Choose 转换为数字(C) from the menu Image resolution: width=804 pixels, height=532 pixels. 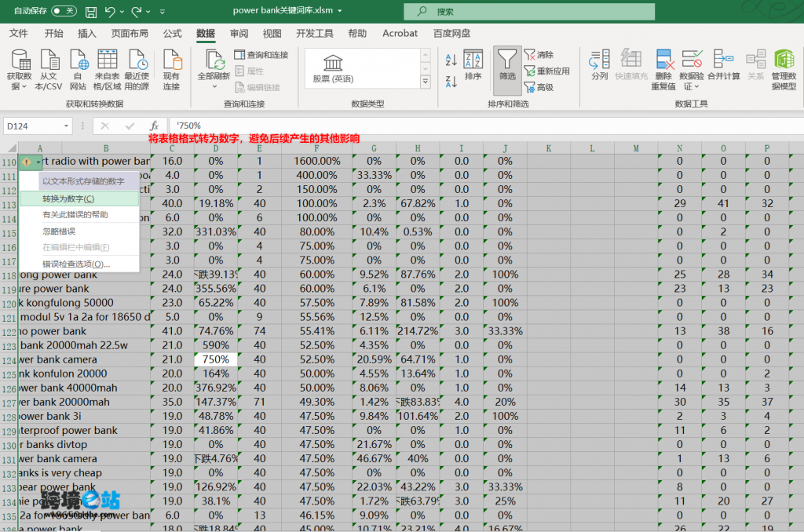pos(79,199)
